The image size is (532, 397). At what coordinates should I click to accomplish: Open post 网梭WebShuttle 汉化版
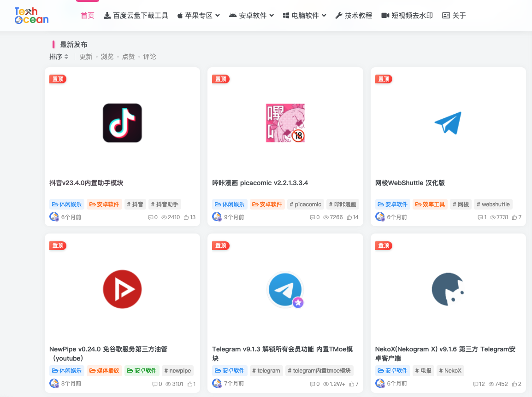click(x=410, y=183)
